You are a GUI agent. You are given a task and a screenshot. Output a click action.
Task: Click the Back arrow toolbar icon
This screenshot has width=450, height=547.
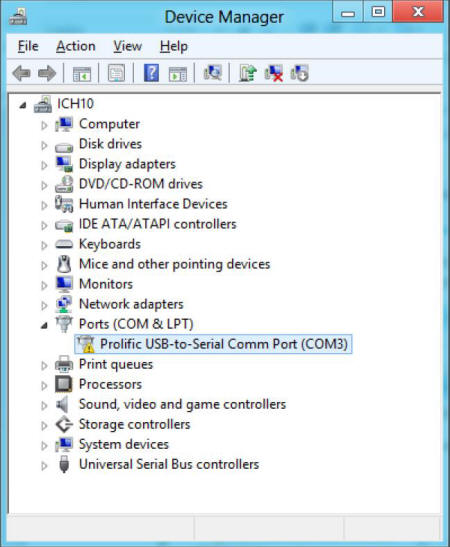pos(21,74)
